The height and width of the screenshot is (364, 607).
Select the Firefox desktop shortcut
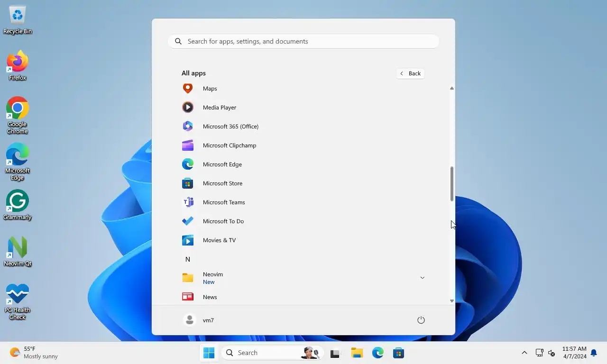[x=18, y=66]
